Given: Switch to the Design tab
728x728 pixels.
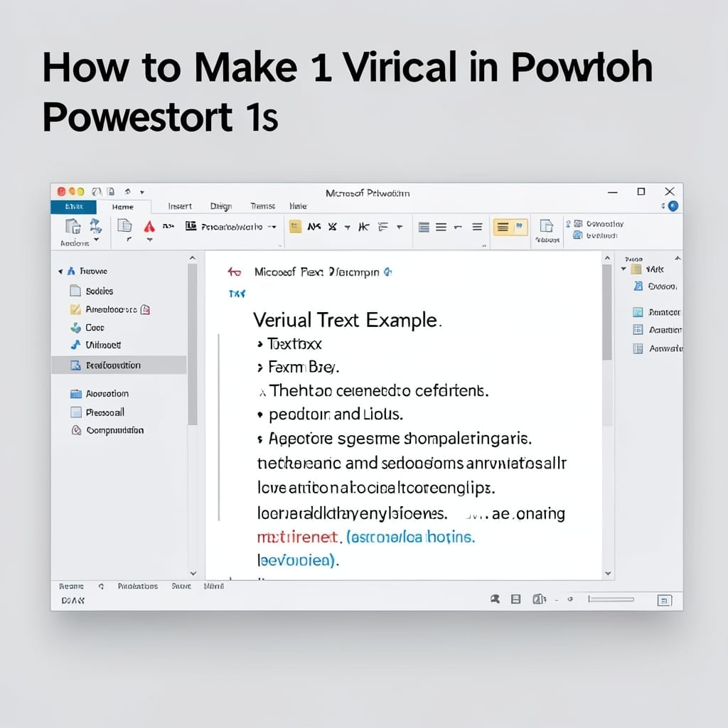Looking at the screenshot, I should pos(221,206).
